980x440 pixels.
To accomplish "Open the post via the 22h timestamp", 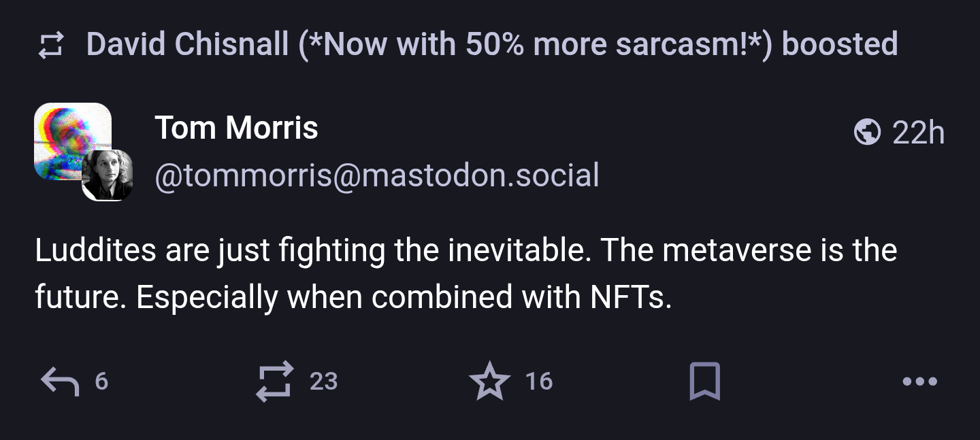I will pyautogui.click(x=918, y=132).
